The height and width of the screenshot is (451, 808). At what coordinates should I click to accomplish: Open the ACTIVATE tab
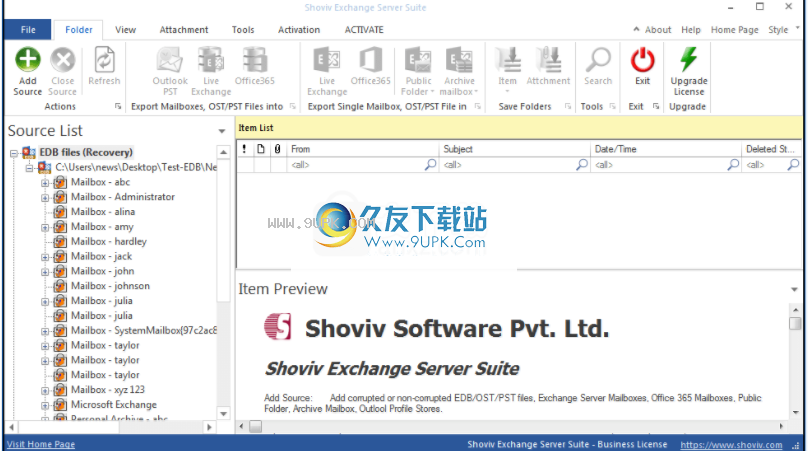click(364, 30)
